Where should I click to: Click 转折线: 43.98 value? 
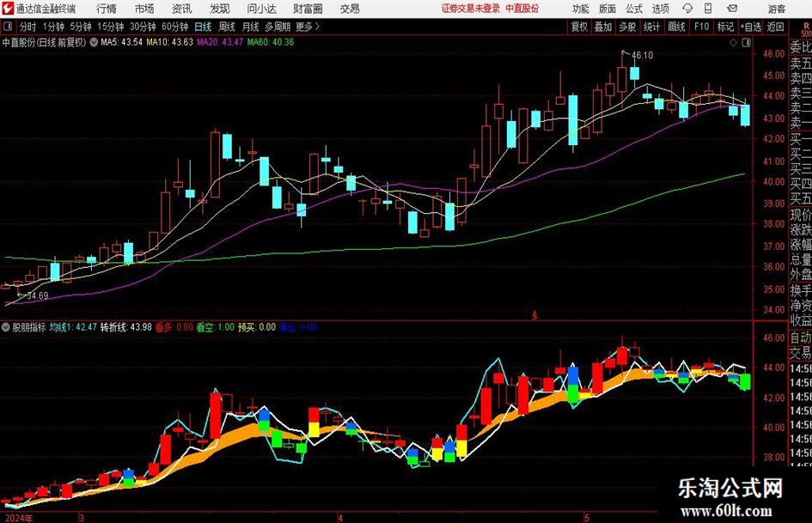pyautogui.click(x=125, y=327)
